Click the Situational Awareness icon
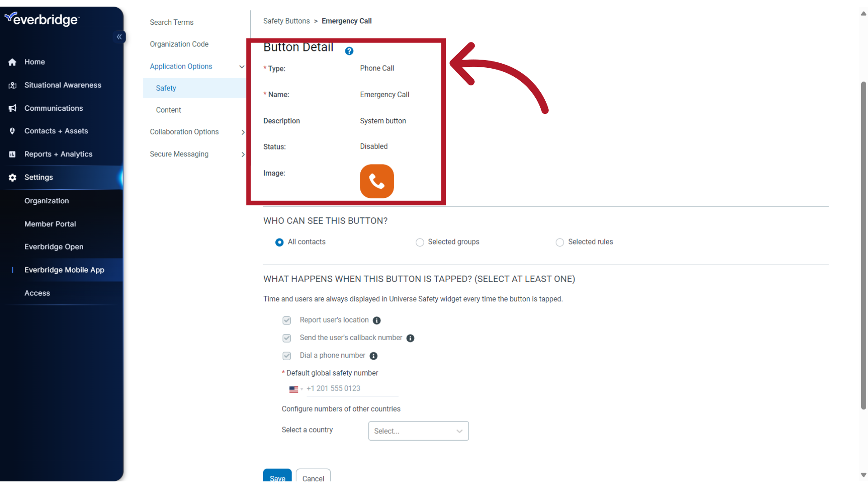868x488 pixels. pos(12,84)
